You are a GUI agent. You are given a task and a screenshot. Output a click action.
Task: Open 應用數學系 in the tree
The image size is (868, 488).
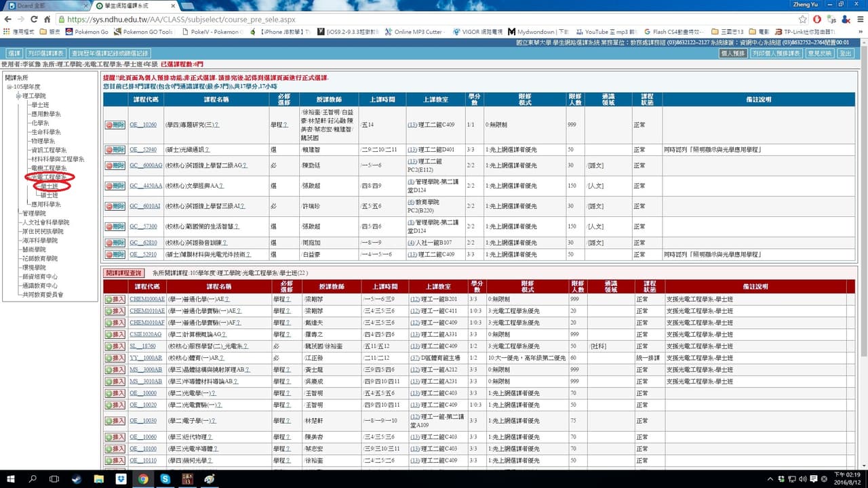point(45,115)
